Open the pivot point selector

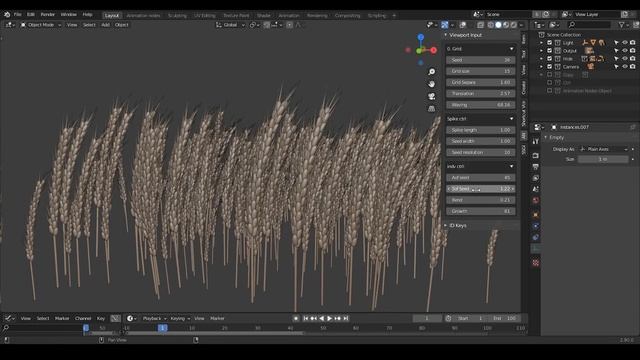click(x=254, y=25)
